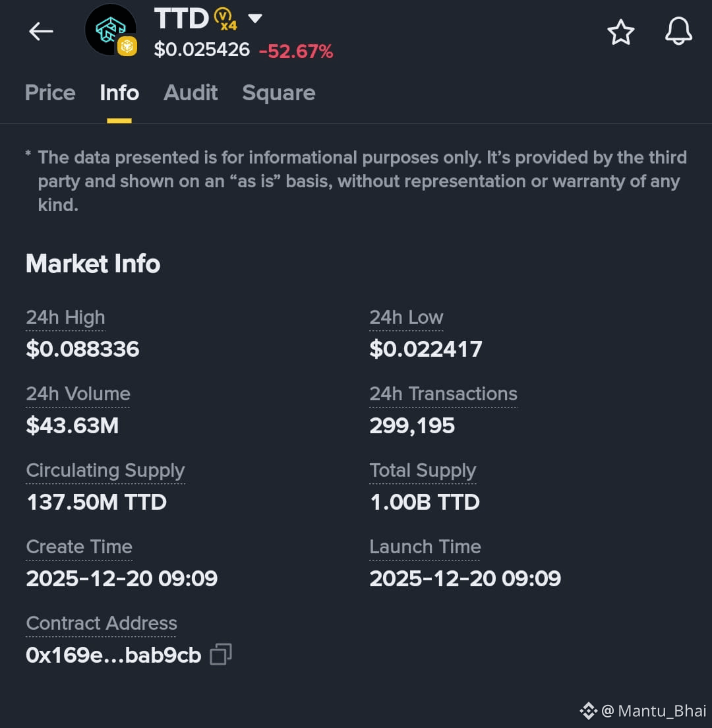The image size is (712, 728).
Task: Add TTD to favorites with the star
Action: point(620,32)
